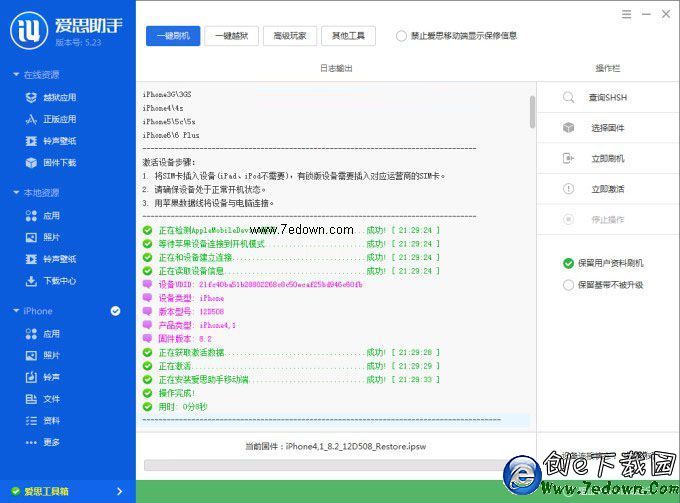Select the 用时: 0分8秒 log line

pyautogui.click(x=175, y=407)
